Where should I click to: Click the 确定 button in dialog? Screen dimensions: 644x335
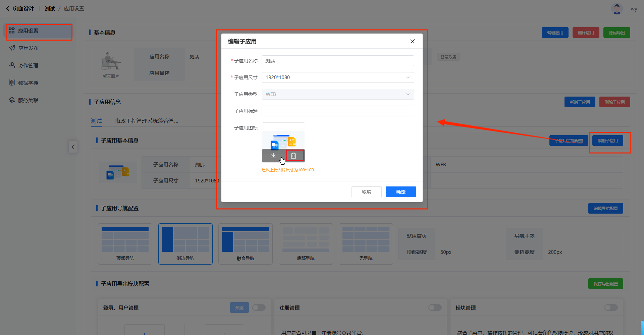click(400, 192)
